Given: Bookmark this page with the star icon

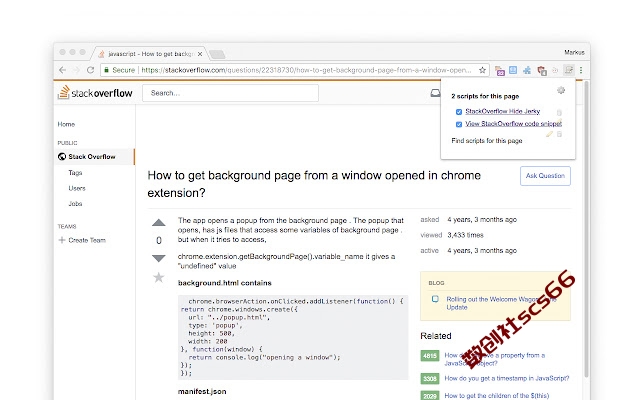Looking at the screenshot, I should (x=482, y=70).
